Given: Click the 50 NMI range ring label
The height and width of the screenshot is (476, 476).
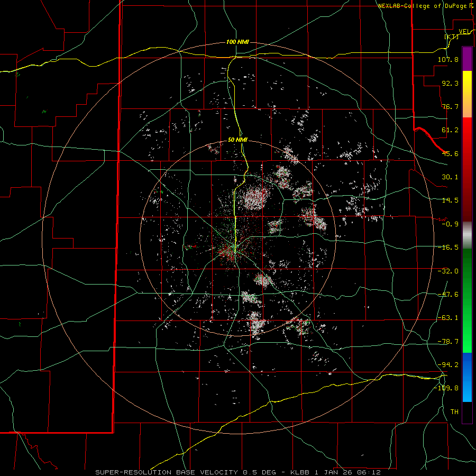Looking at the screenshot, I should (x=237, y=140).
